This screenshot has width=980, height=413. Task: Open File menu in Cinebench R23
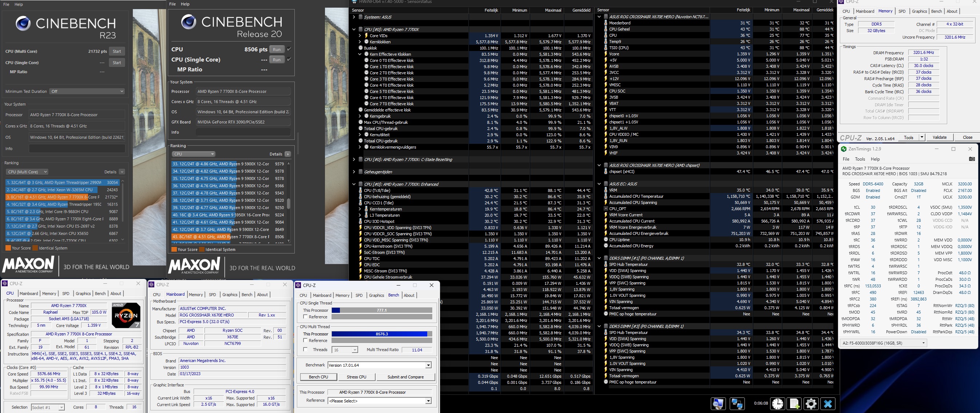pos(7,5)
